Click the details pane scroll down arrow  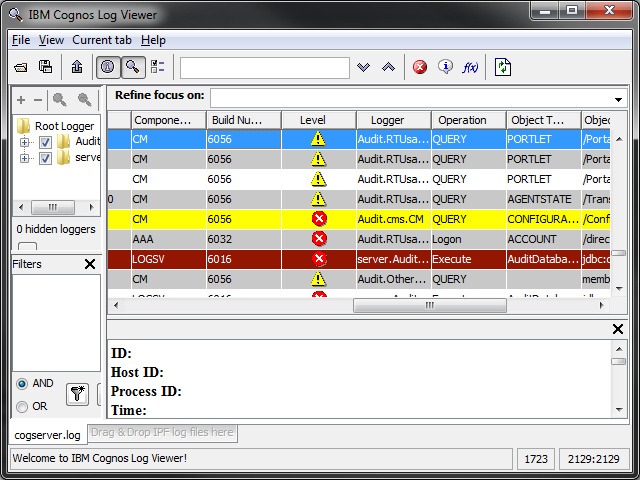tap(619, 409)
